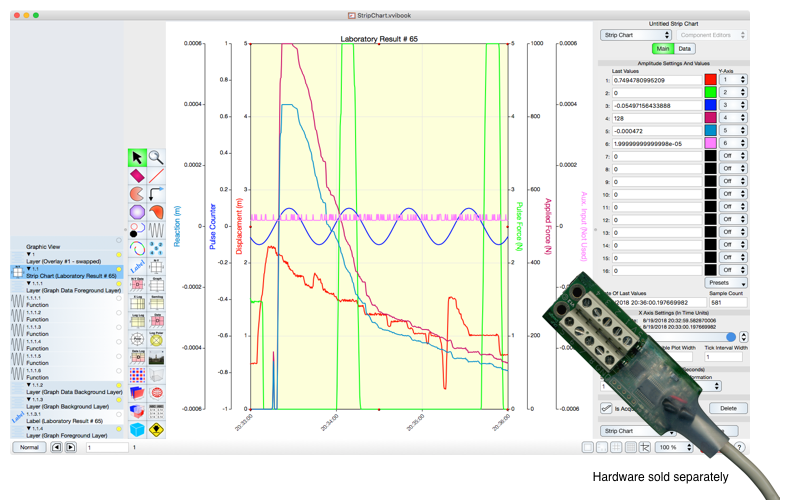Screen dimensions: 800x500
Task: Choose the X-Y Data graph tool
Action: click(x=137, y=284)
